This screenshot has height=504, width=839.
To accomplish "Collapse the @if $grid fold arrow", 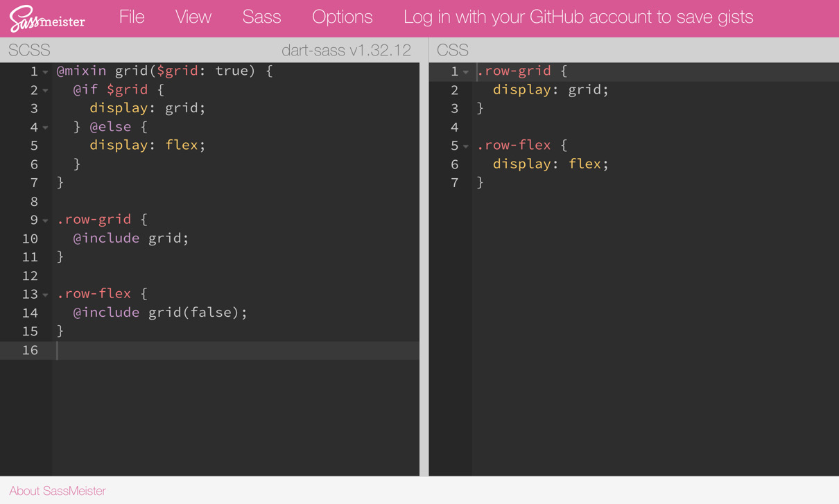I will pyautogui.click(x=46, y=91).
